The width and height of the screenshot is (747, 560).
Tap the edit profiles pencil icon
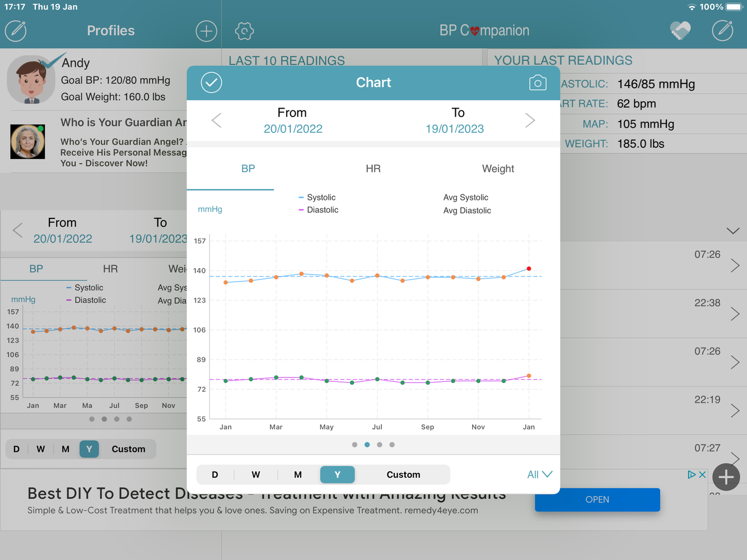16,31
